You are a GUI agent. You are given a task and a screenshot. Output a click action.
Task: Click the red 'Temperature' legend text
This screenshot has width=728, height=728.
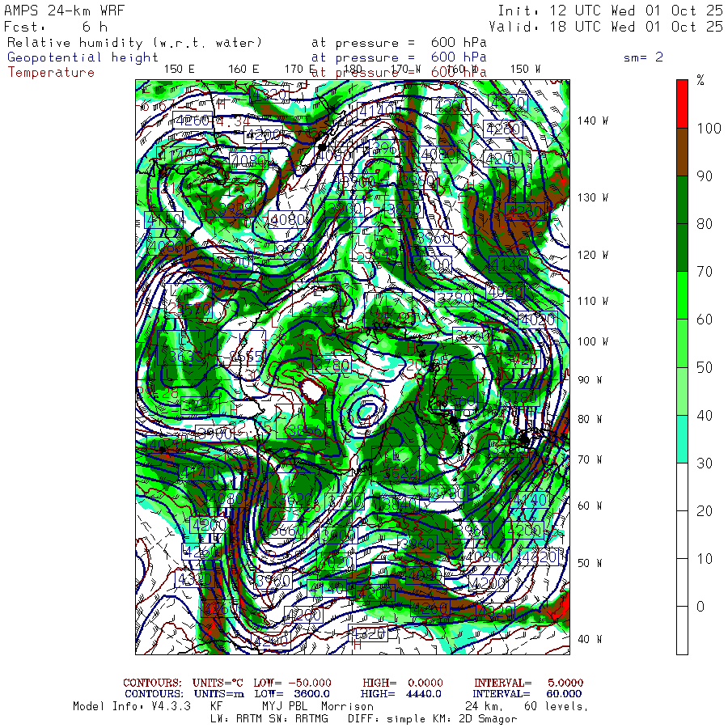pyautogui.click(x=51, y=73)
